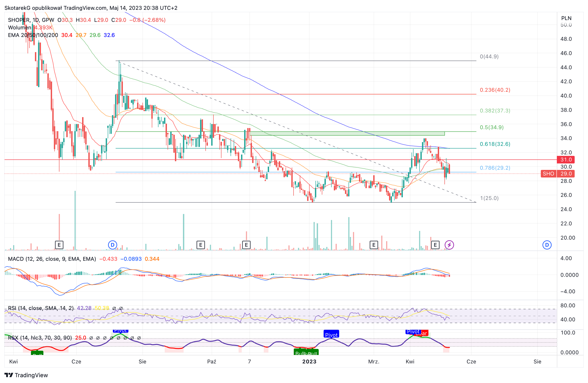Click the change value −0.8 (−2.68%)
This screenshot has height=383, width=588.
coord(148,20)
